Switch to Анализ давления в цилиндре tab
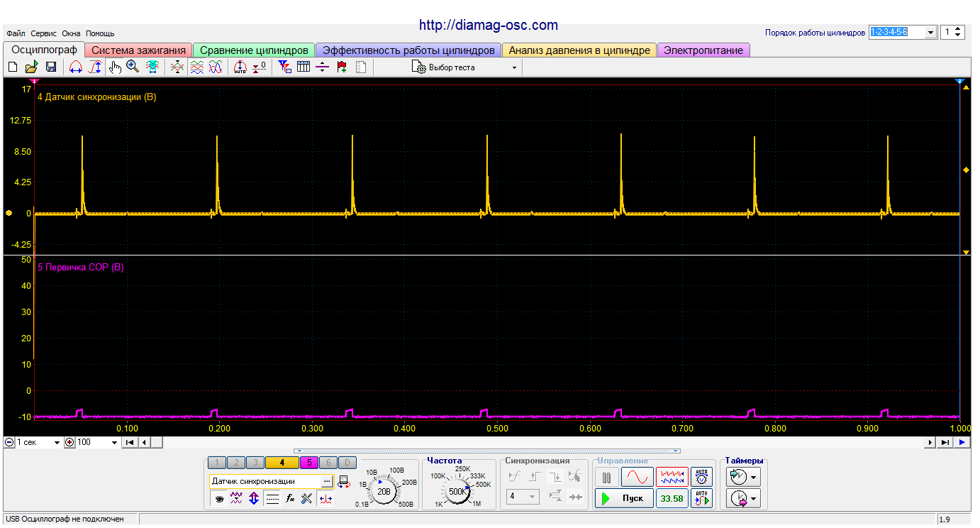This screenshot has width=980, height=528. pyautogui.click(x=579, y=50)
